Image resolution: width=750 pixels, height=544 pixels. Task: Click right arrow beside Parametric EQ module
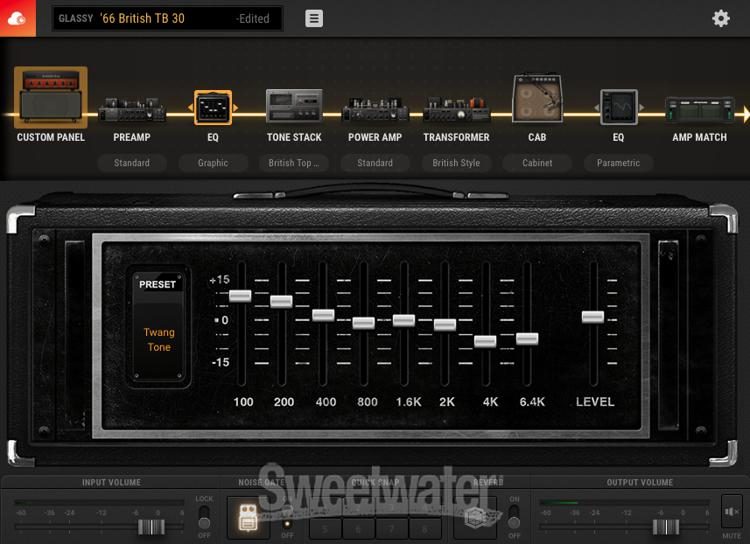641,108
